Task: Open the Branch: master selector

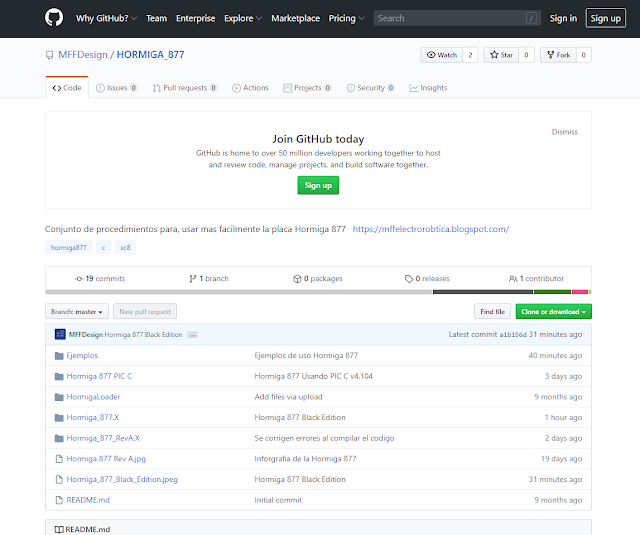Action: 77,311
